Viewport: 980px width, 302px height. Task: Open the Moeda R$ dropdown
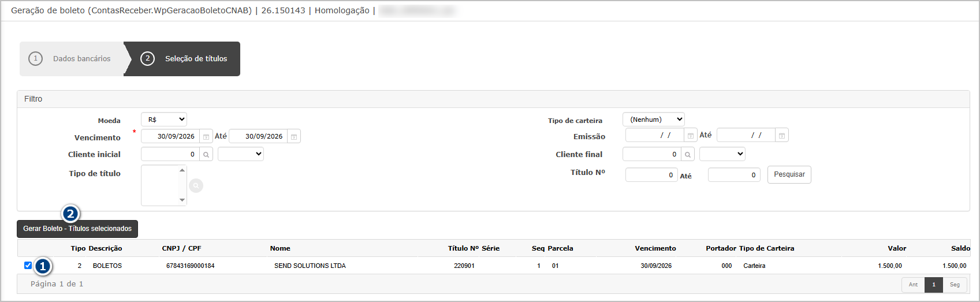coord(164,120)
